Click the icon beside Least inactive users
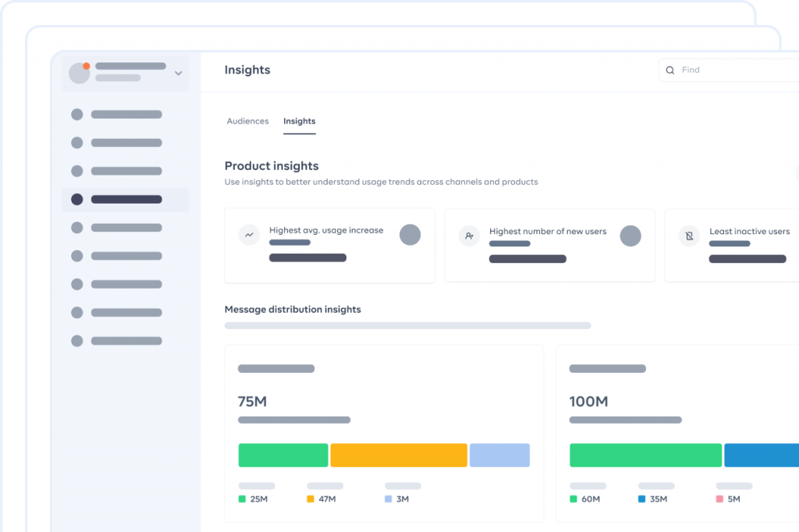 pos(690,236)
